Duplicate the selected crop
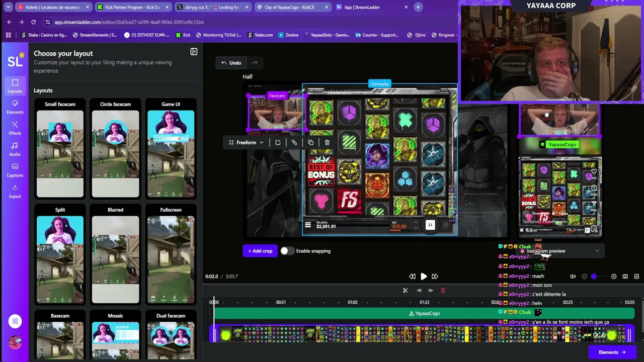The width and height of the screenshot is (644, 362). pyautogui.click(x=310, y=142)
